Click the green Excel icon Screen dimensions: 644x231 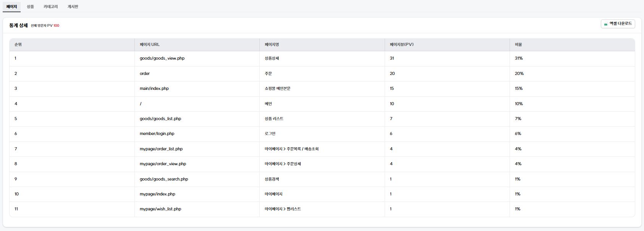click(606, 24)
